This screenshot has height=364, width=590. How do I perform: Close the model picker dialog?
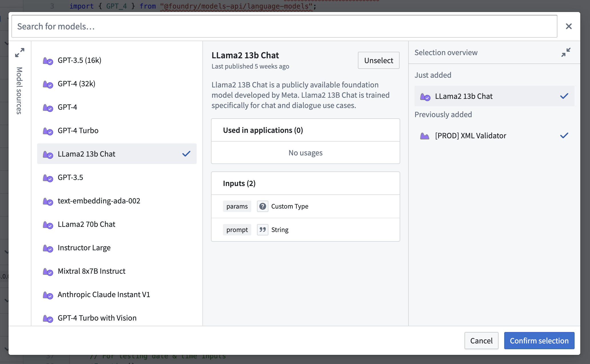click(569, 26)
